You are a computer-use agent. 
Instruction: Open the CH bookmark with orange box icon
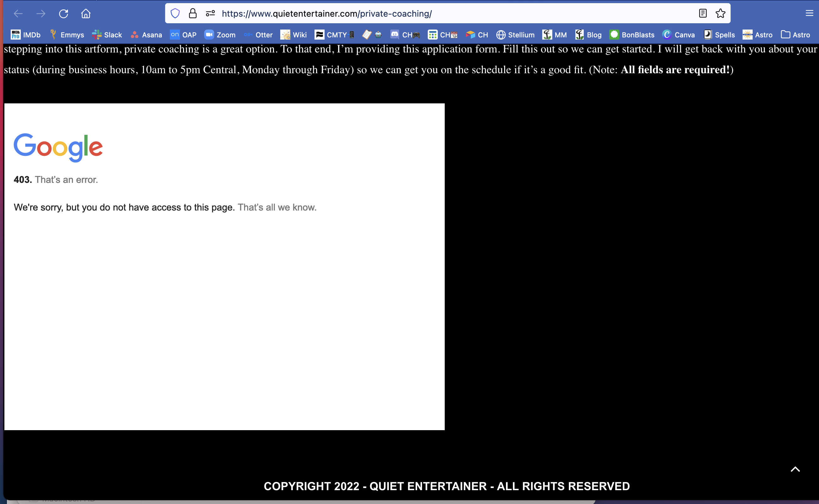477,35
